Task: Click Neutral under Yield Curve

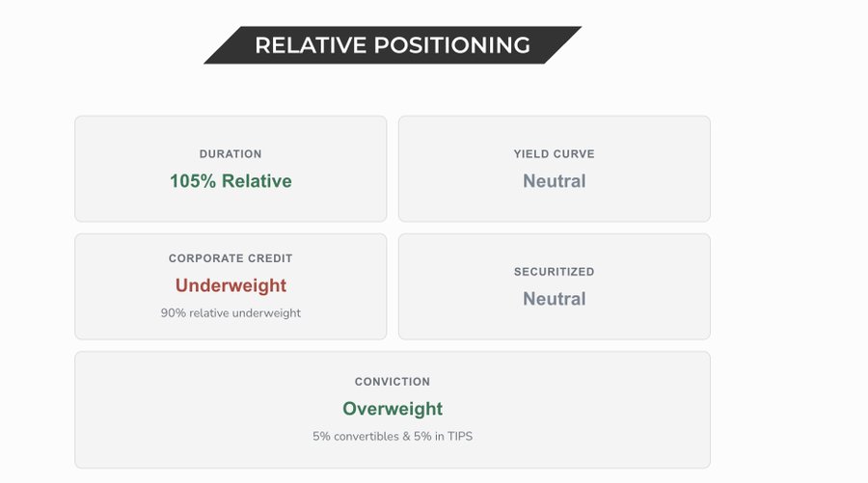Action: click(555, 181)
